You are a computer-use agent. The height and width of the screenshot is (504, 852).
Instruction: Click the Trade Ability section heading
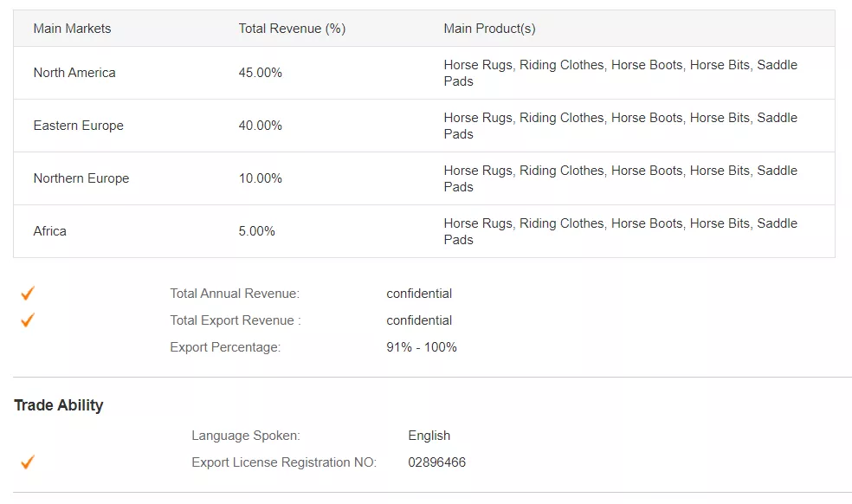(59, 405)
